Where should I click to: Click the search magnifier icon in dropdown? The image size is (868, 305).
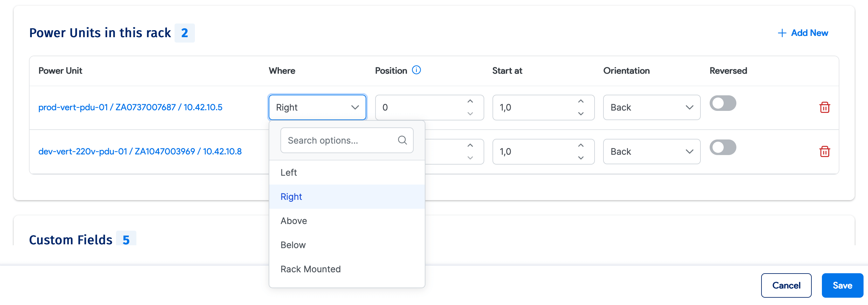[x=402, y=140]
